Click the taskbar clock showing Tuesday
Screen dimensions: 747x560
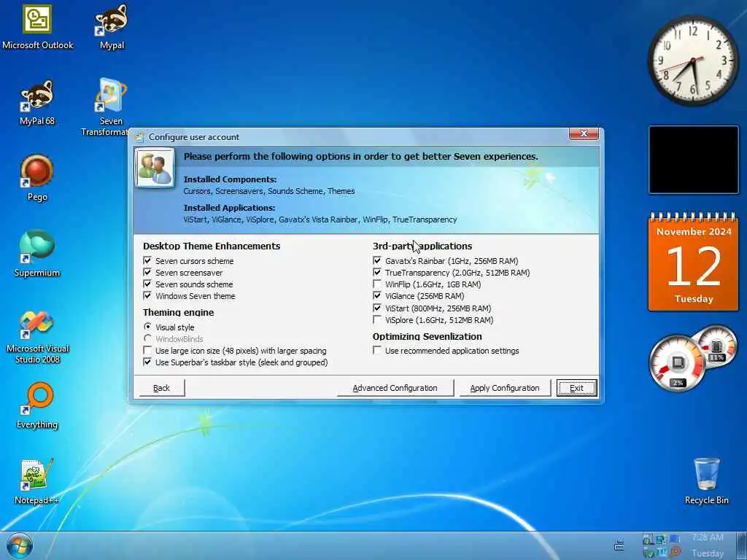pyautogui.click(x=708, y=545)
